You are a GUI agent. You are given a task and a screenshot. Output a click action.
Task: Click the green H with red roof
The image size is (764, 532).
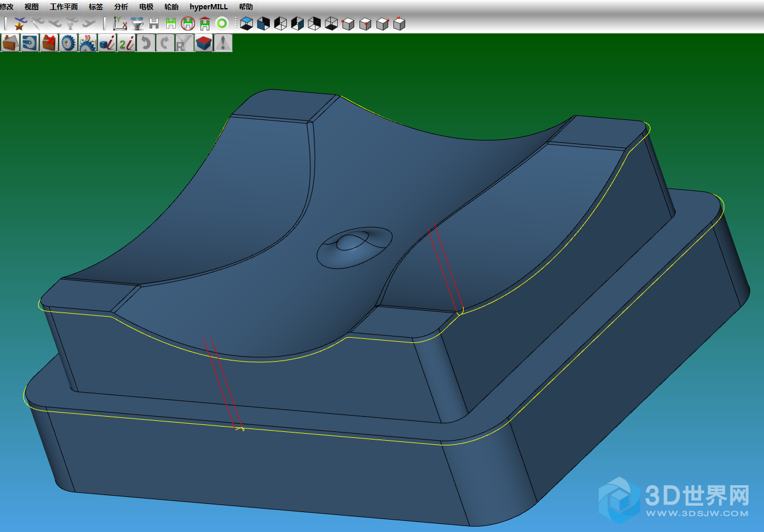(x=205, y=23)
